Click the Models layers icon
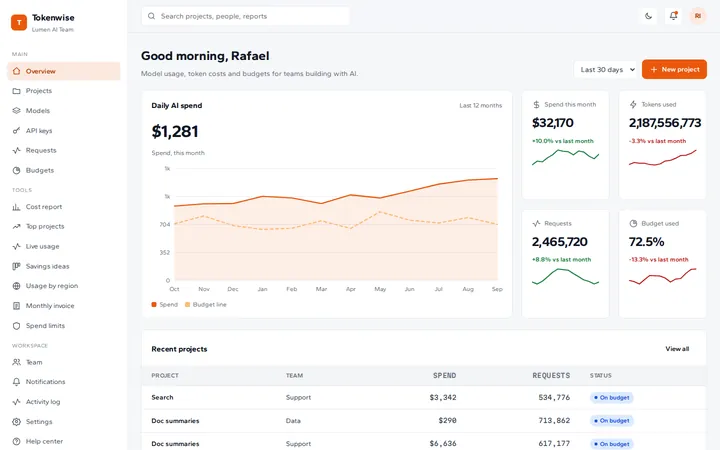This screenshot has height=450, width=720. click(x=17, y=111)
